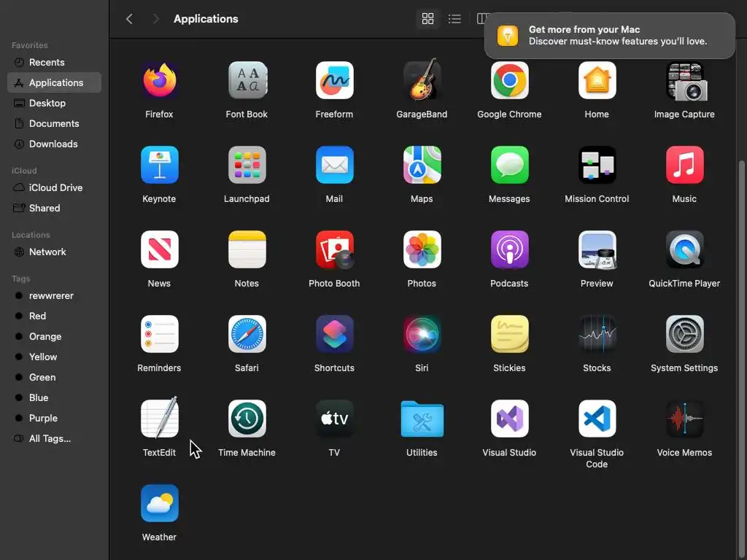The image size is (747, 560).
Task: Select the Visual Studio purple icon
Action: pyautogui.click(x=509, y=419)
